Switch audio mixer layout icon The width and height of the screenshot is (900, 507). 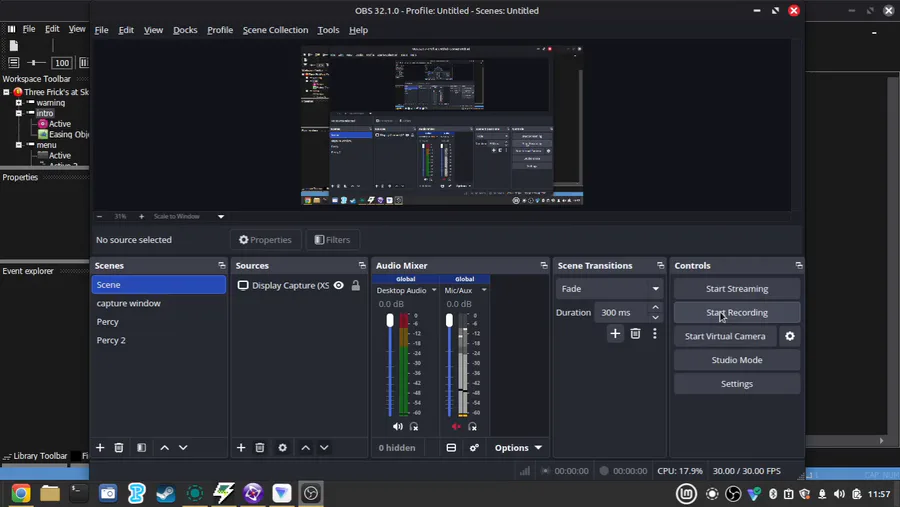coord(451,447)
